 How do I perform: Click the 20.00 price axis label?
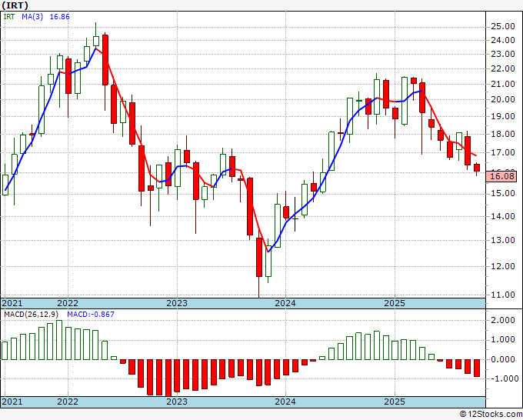pos(503,99)
